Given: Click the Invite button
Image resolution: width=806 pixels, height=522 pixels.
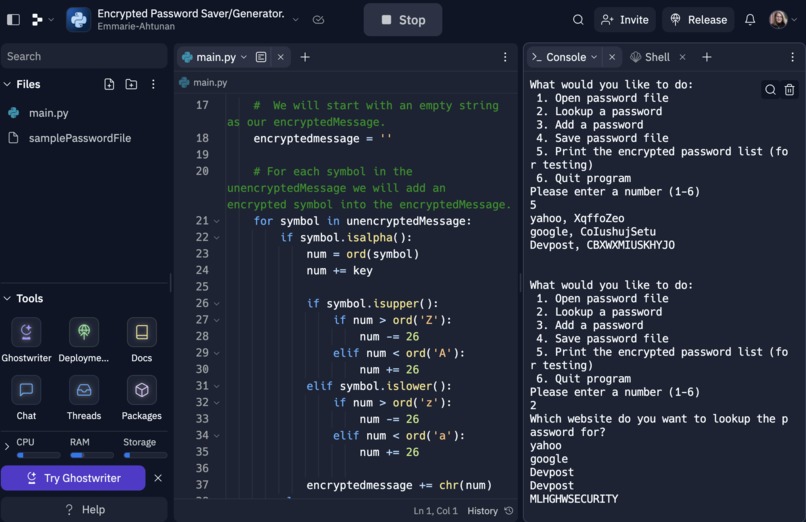Looking at the screenshot, I should click(x=625, y=20).
